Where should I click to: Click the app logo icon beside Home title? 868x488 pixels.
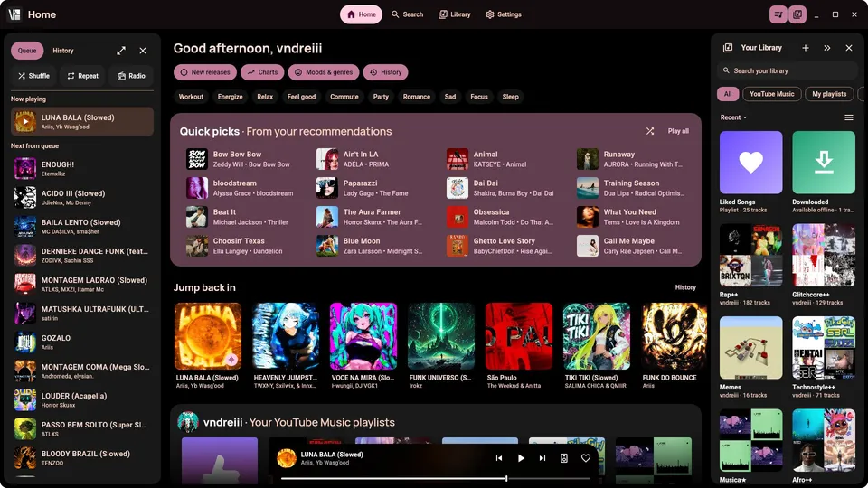[14, 14]
